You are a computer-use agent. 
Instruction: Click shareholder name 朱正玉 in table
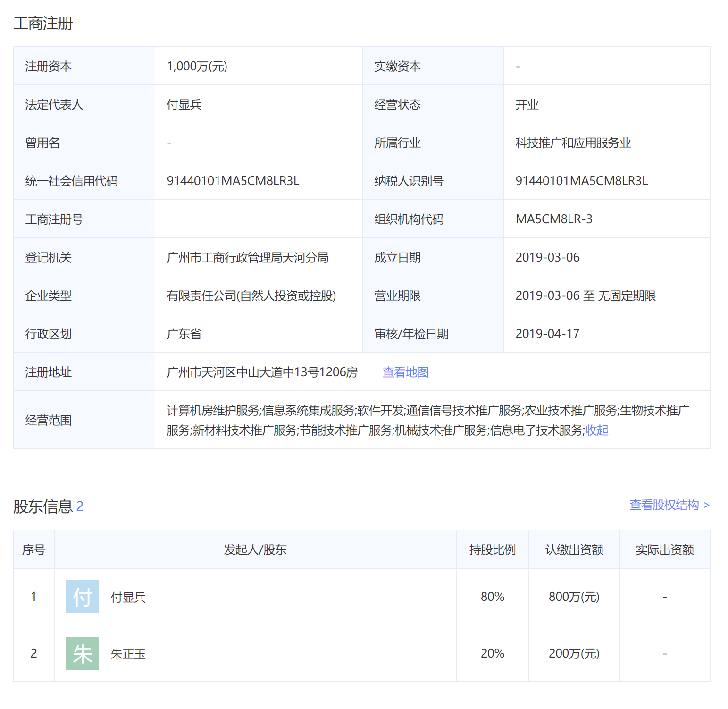pos(127,653)
